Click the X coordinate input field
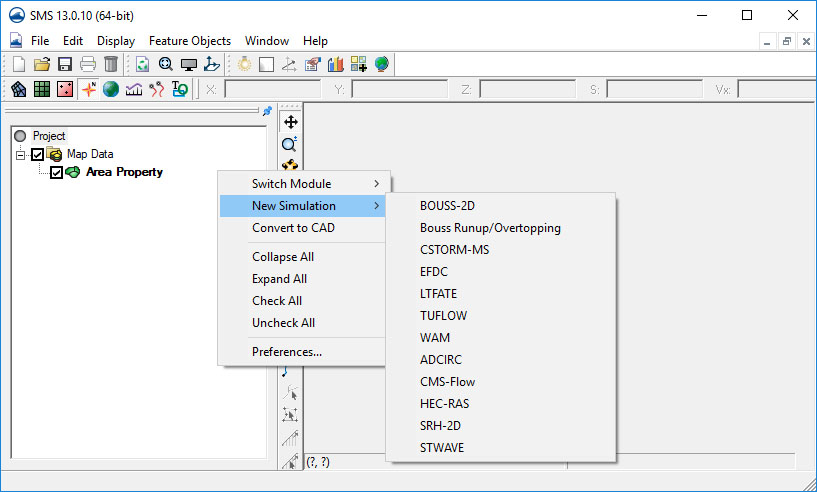This screenshot has height=492, width=817. point(272,89)
